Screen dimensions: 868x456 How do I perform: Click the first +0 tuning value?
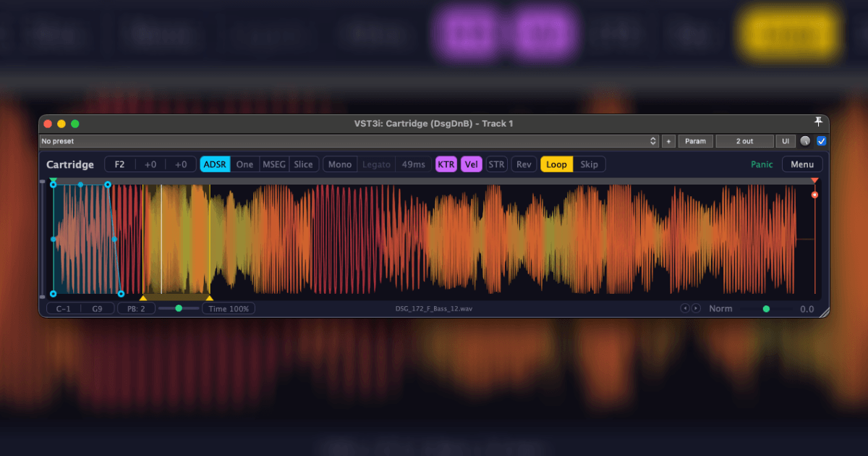point(150,164)
